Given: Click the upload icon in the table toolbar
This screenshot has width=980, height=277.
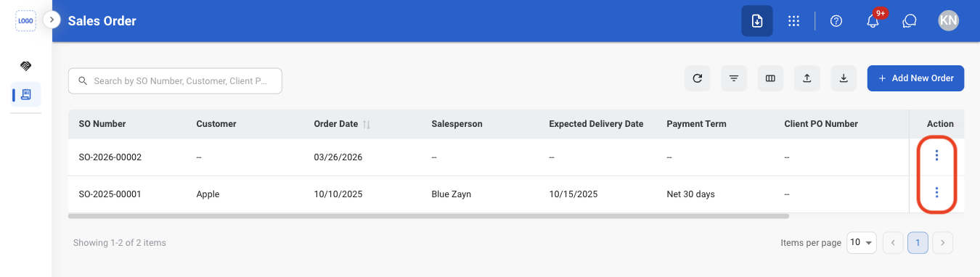Looking at the screenshot, I should (807, 78).
